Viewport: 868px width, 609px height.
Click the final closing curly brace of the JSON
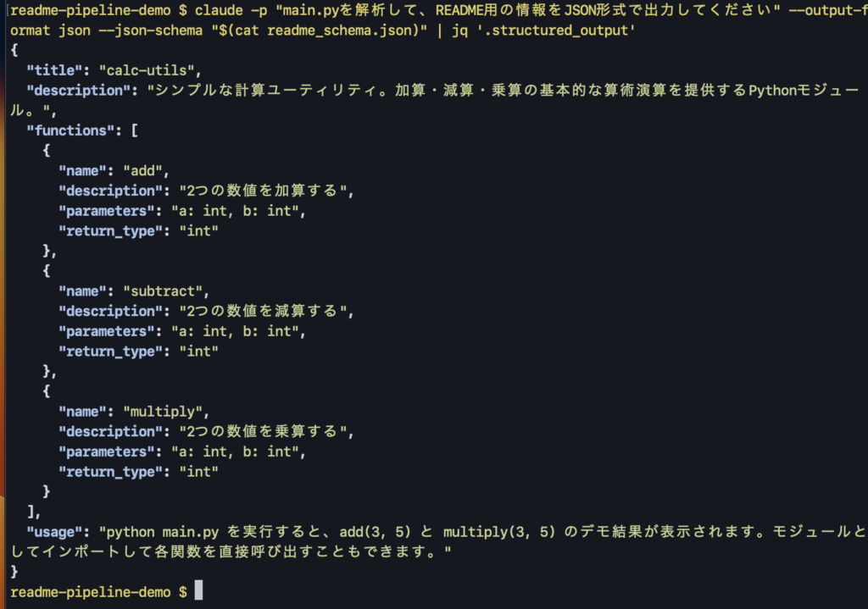click(x=14, y=572)
